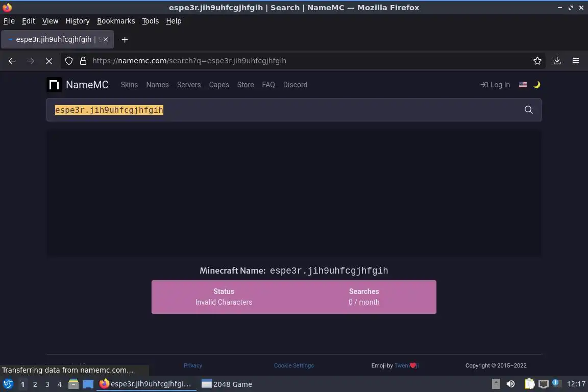This screenshot has width=588, height=392.
Task: Open the View menu
Action: pos(50,21)
